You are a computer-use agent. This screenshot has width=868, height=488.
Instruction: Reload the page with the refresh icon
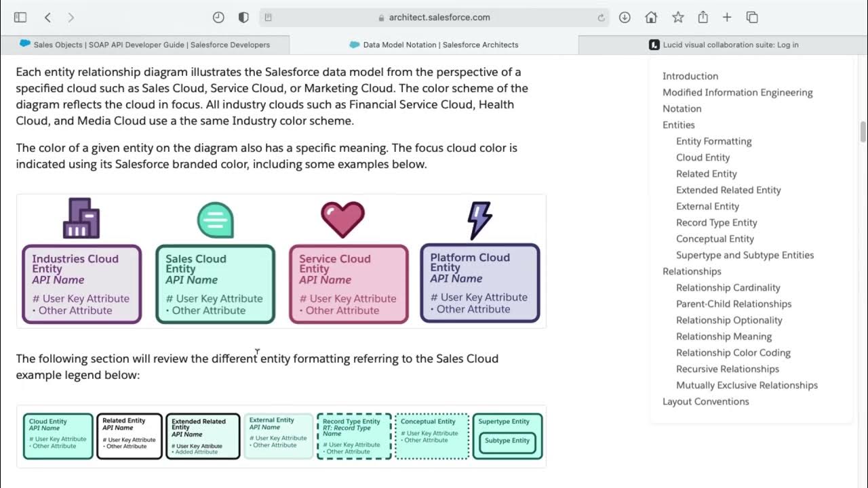601,18
